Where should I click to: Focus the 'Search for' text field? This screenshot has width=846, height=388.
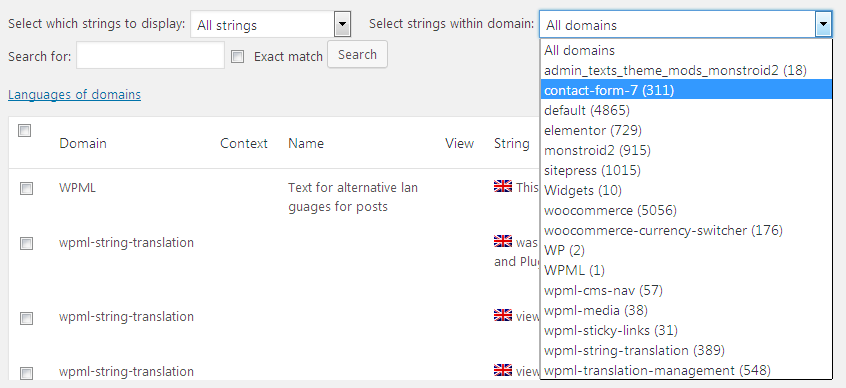click(x=150, y=55)
